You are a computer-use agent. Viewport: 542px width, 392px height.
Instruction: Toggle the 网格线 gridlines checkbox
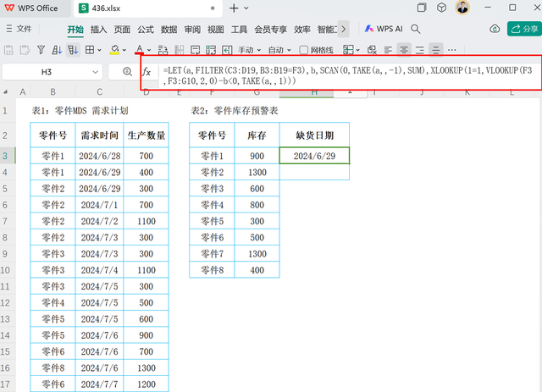tap(303, 50)
